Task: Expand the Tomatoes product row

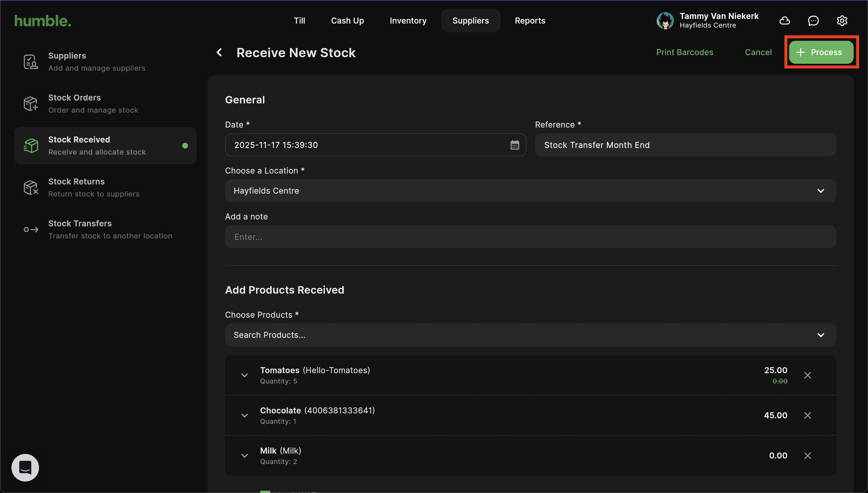Action: [x=244, y=375]
